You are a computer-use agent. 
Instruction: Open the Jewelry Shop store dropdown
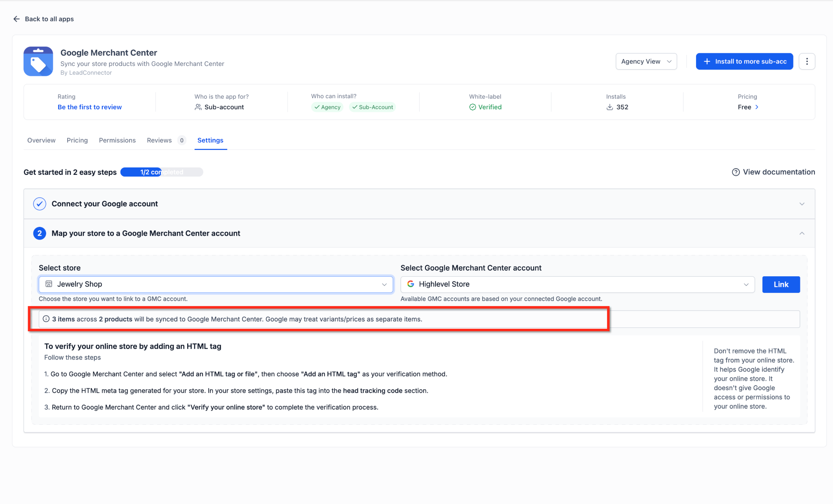(x=216, y=285)
